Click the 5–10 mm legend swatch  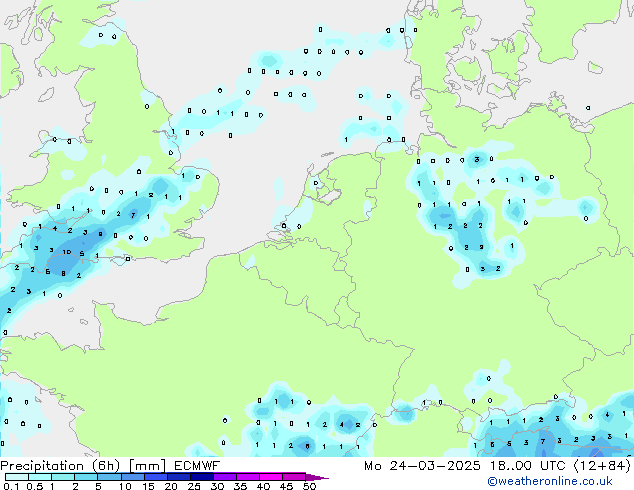pyautogui.click(x=109, y=477)
